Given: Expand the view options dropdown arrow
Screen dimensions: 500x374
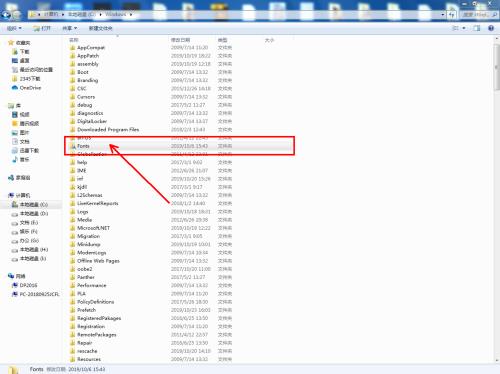Looking at the screenshot, I should tap(464, 28).
